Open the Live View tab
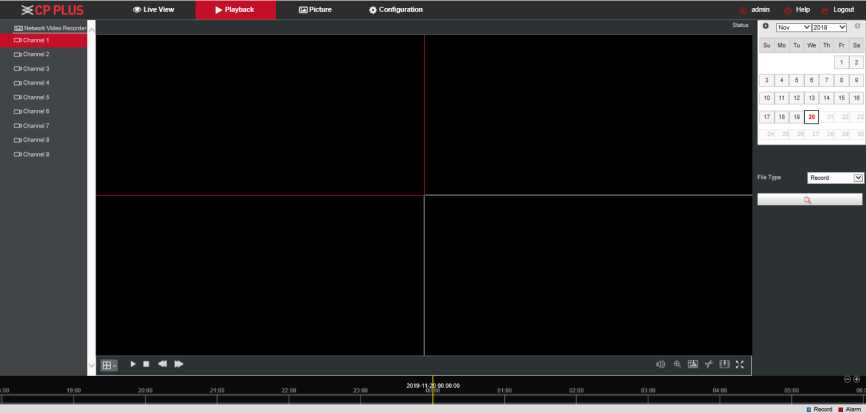The width and height of the screenshot is (866, 413). [x=154, y=10]
